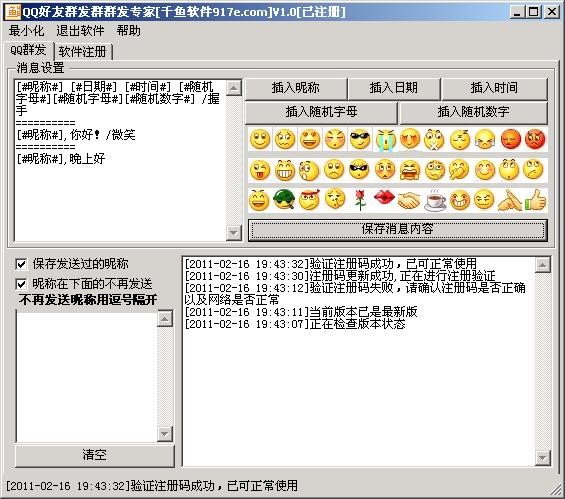Click the 插入随机字母 button
565x499 pixels.
pos(321,112)
